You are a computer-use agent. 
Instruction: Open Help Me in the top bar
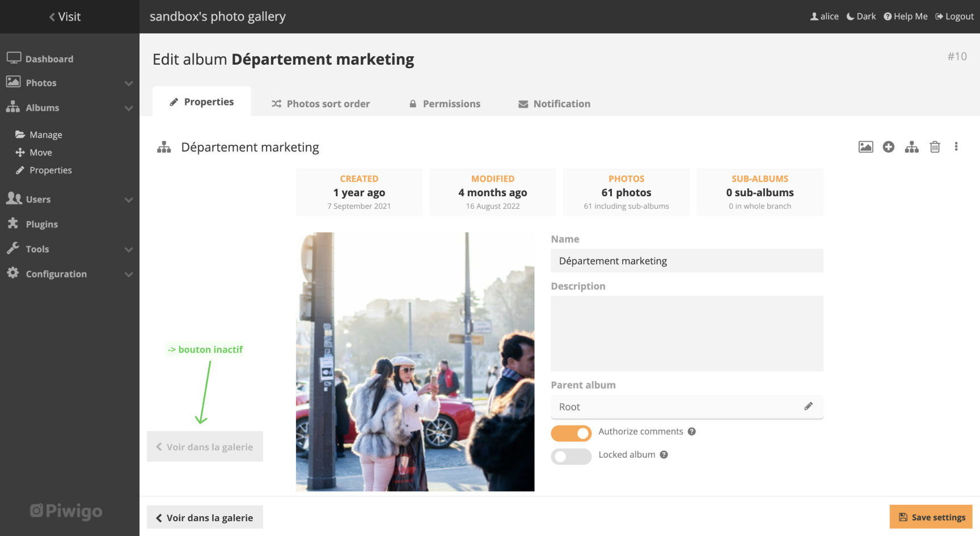[x=905, y=16]
